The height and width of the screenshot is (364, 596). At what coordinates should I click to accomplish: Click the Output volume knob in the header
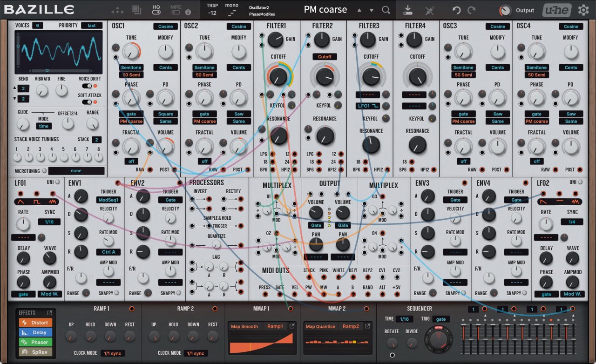[505, 10]
